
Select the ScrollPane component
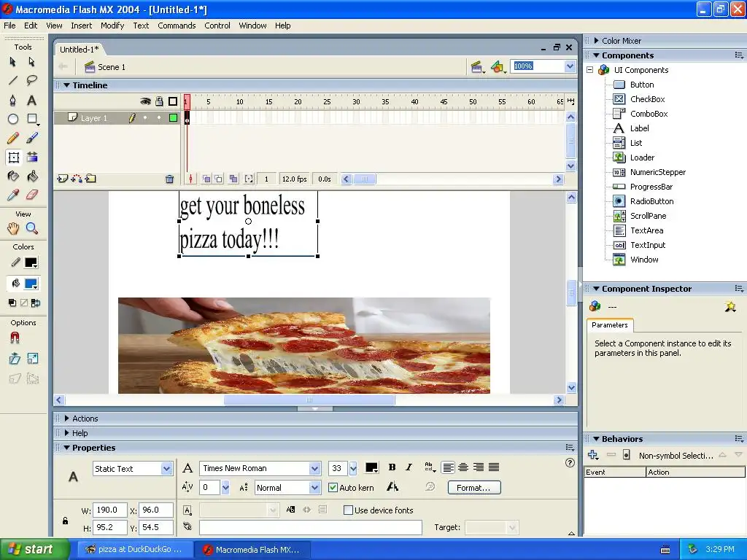pyautogui.click(x=648, y=216)
